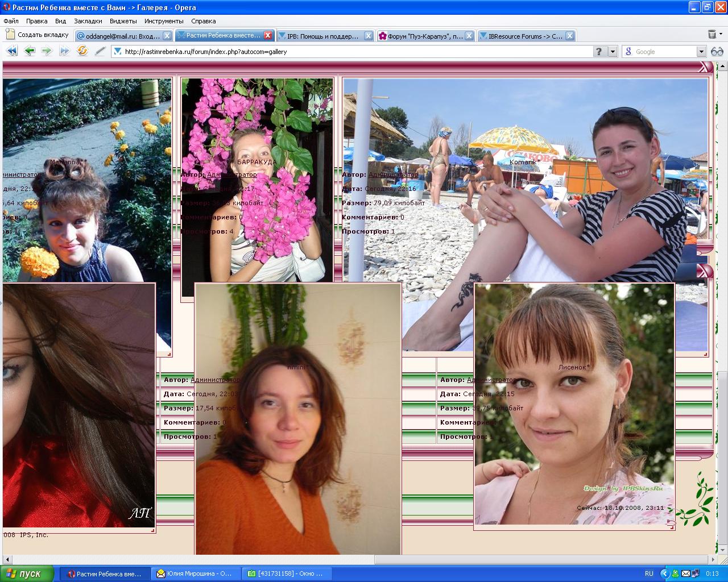Viewport: 728px width, 582px height.
Task: Click 'Администратор' author link under БАРРАКУДА photo
Action: click(231, 174)
